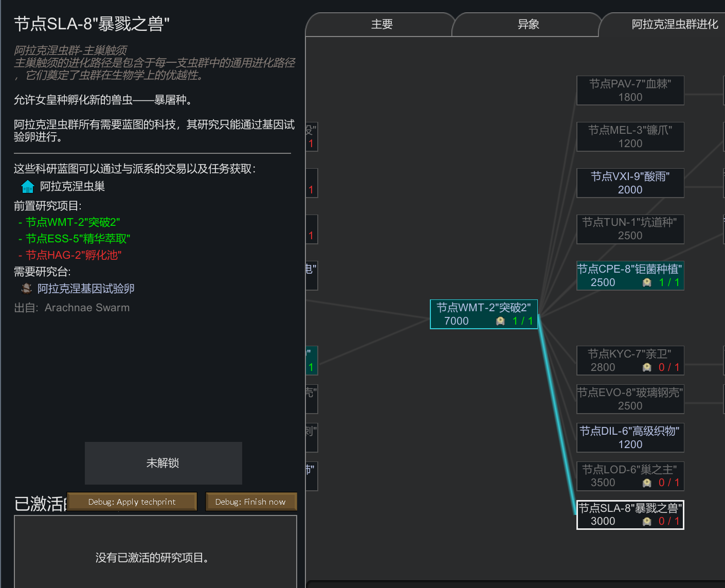The image size is (725, 588).
Task: Click techprint icon on the KYC-7 node
Action: 647,367
